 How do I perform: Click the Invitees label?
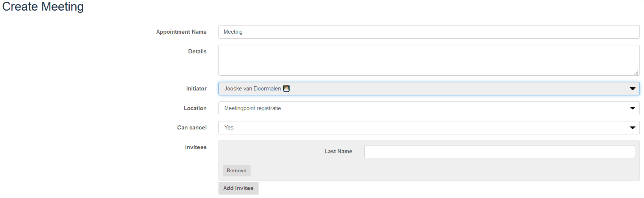pos(196,147)
